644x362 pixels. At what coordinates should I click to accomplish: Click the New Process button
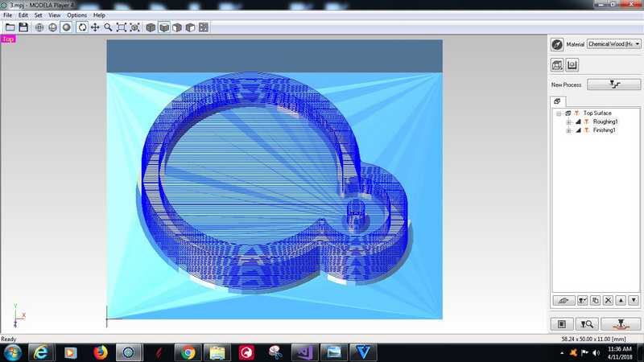pyautogui.click(x=613, y=84)
